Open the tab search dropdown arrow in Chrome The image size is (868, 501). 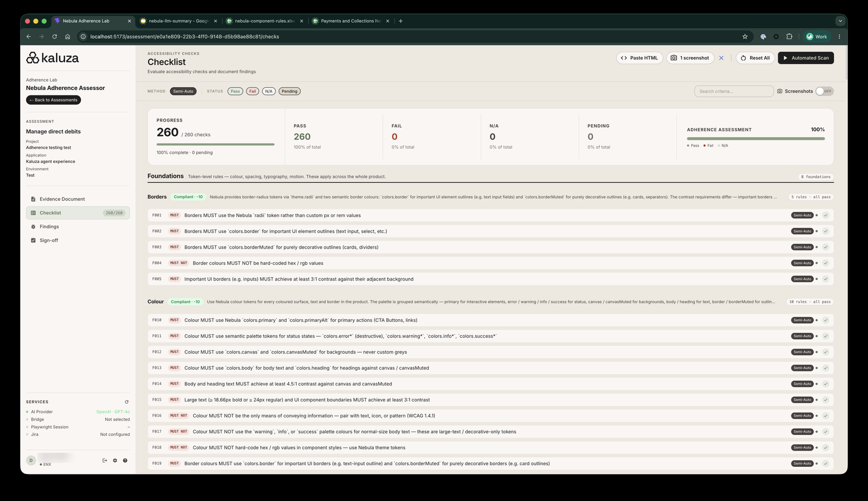840,21
